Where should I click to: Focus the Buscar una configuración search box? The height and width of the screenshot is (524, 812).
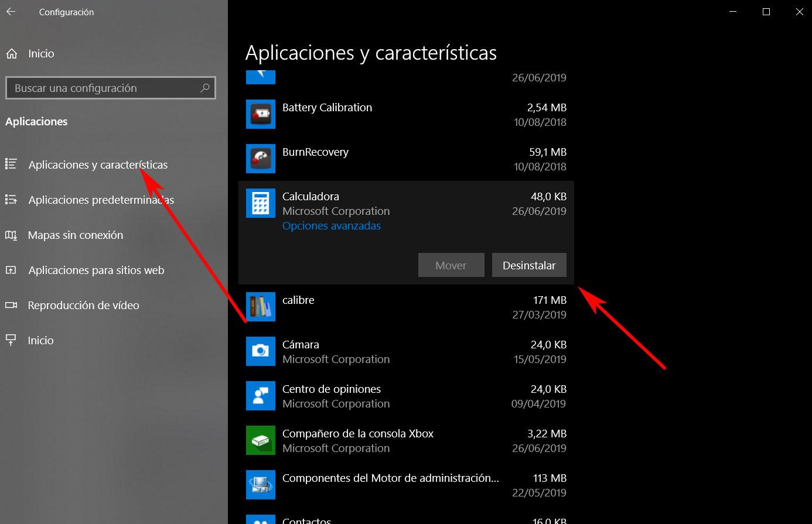[111, 88]
